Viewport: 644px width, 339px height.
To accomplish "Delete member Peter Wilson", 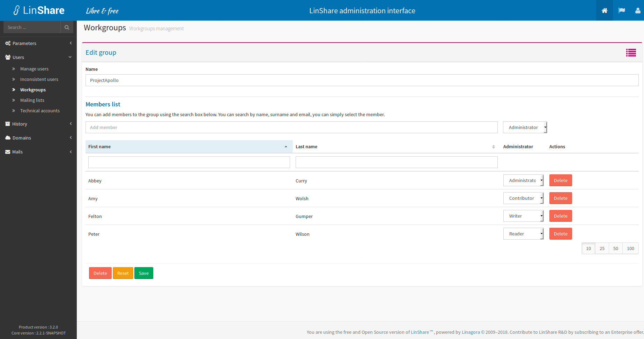I will [561, 234].
